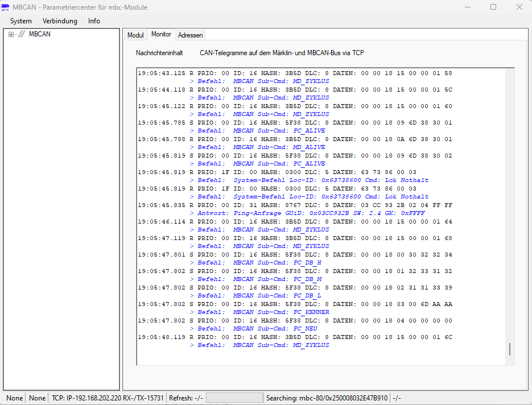
Task: Click log line timestamped 19:05:45.835
Action: coord(295,205)
